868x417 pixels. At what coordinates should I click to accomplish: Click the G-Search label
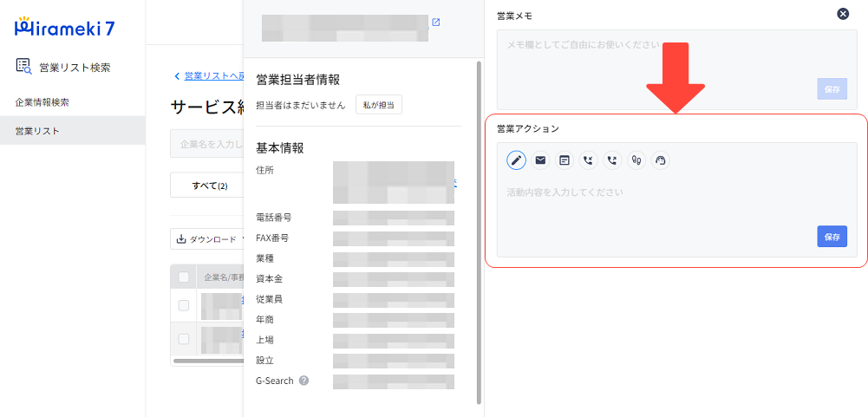click(x=275, y=381)
